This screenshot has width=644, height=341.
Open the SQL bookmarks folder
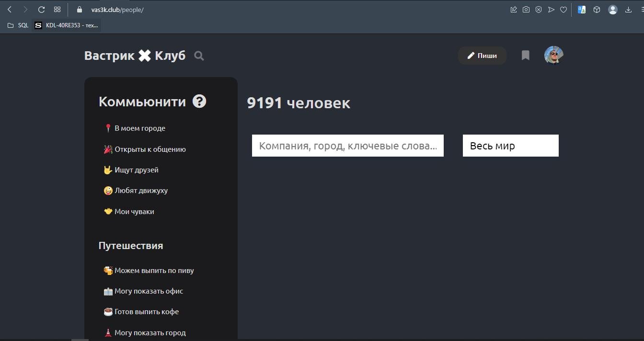[x=18, y=25]
